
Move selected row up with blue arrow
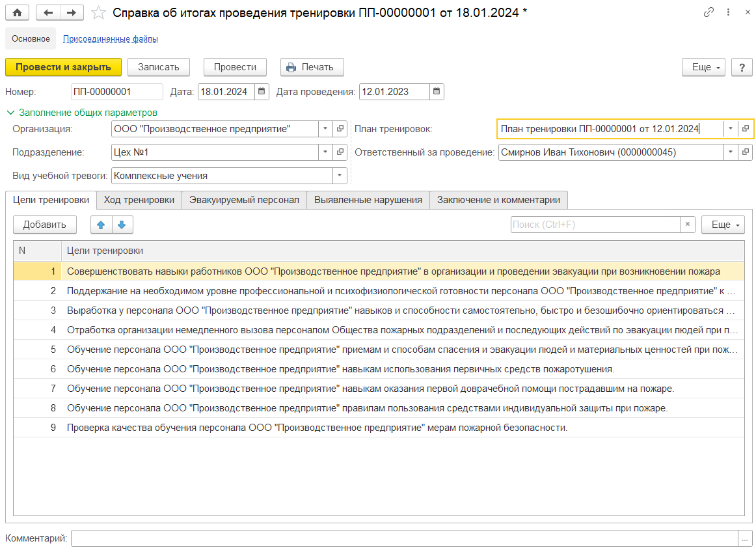click(101, 225)
